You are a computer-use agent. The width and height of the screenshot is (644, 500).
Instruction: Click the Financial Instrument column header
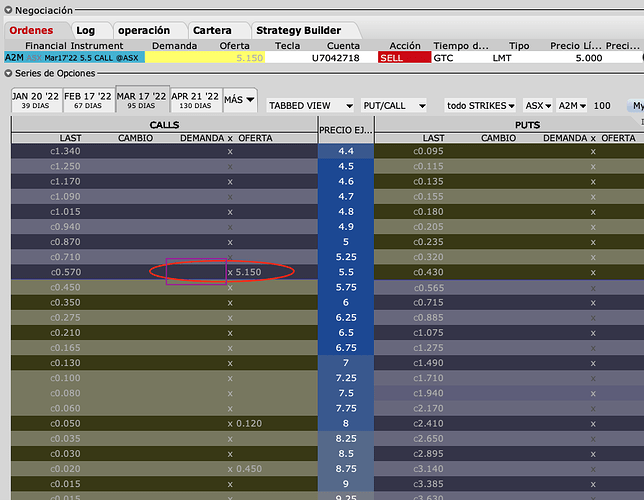74,46
